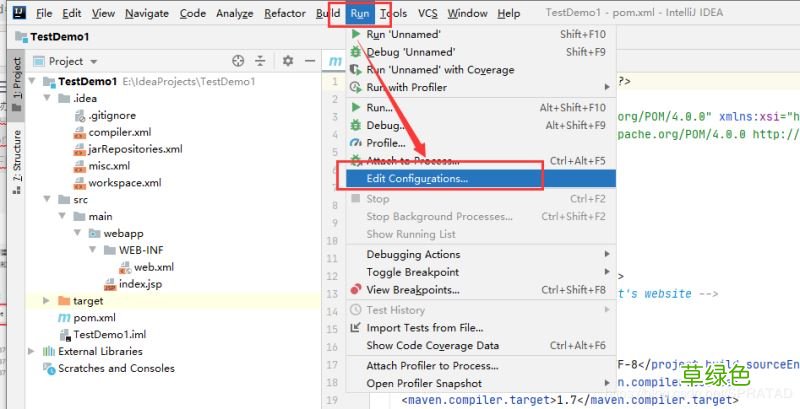Click the Import Tests from File icon

[356, 327]
